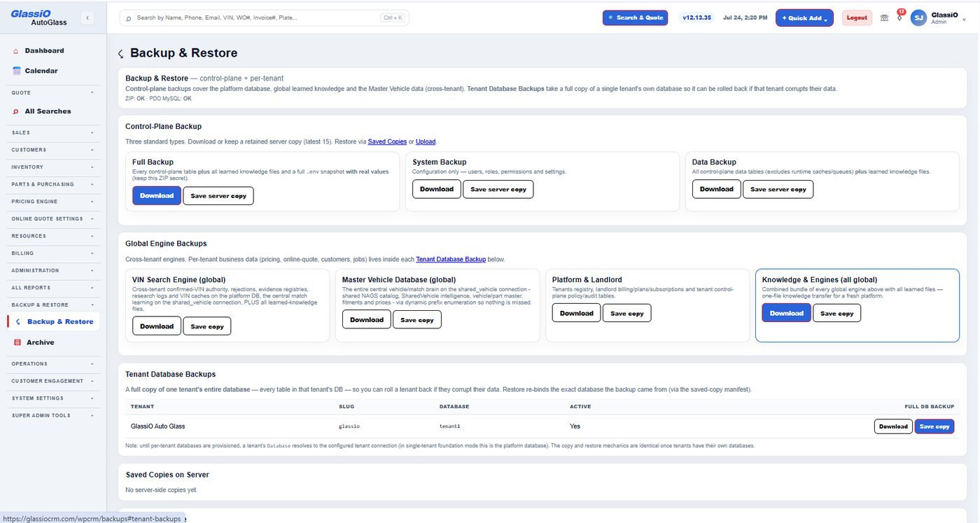Collapse the BACKUP & RESTORE section header
Screen dimensions: 980x523
pos(52,305)
